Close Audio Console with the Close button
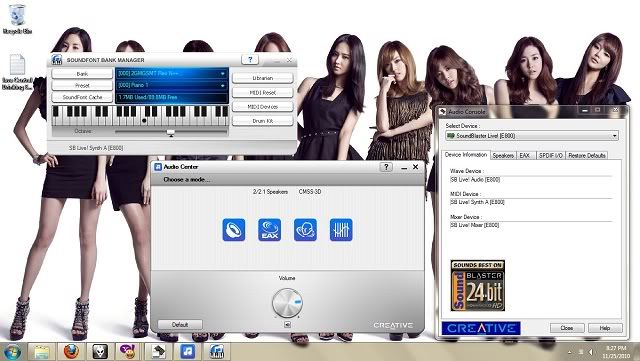Image resolution: width=640 pixels, height=361 pixels. click(x=567, y=328)
